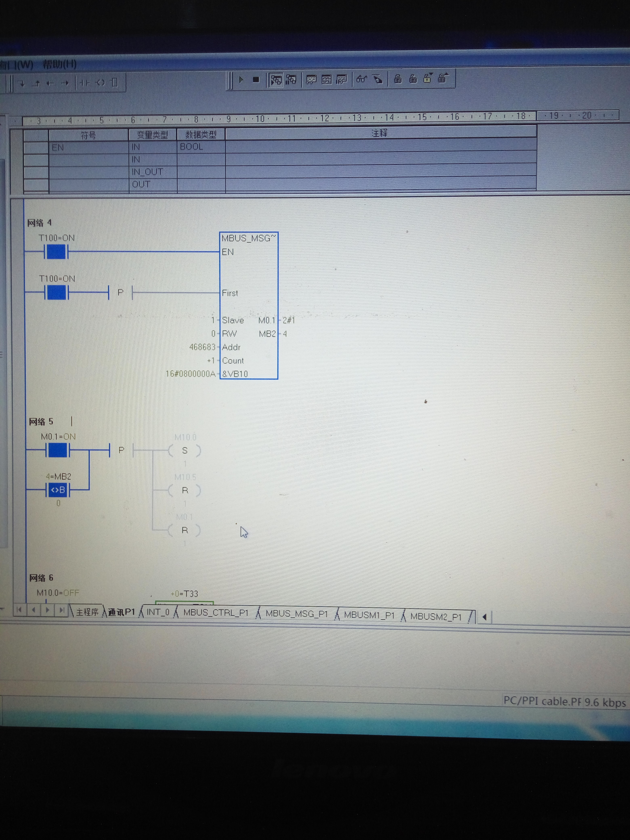Image resolution: width=630 pixels, height=840 pixels.
Task: Select the 网络 6 title
Action: point(41,578)
